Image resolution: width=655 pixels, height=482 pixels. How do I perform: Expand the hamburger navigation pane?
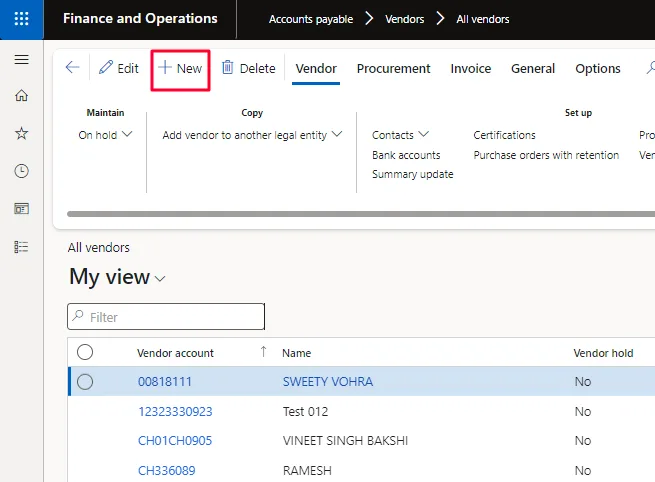click(21, 59)
